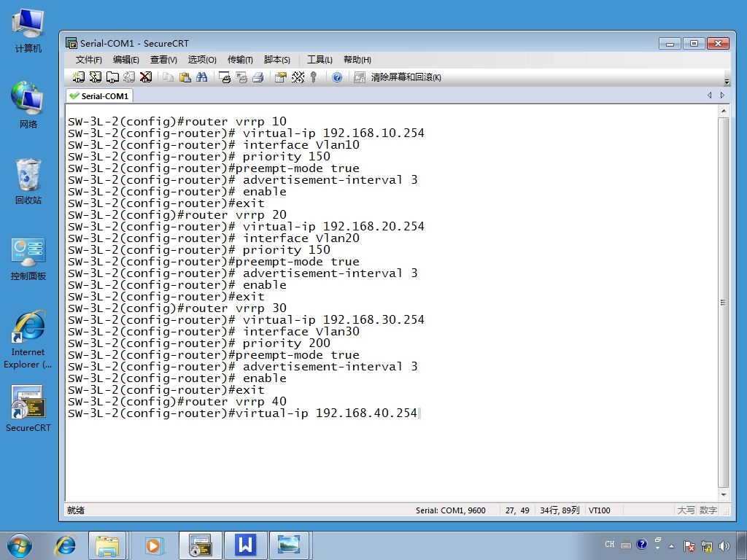Click the Action Center flag tray icon
This screenshot has height=560, width=747.
(689, 545)
